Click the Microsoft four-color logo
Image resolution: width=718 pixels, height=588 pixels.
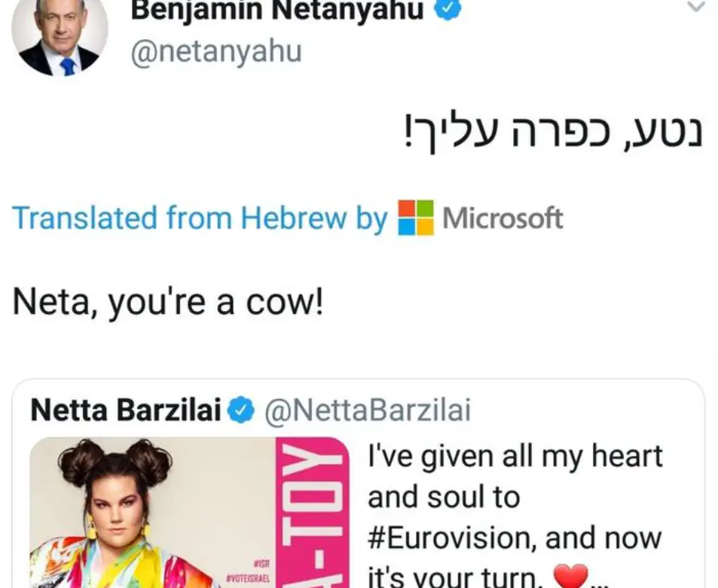[416, 218]
